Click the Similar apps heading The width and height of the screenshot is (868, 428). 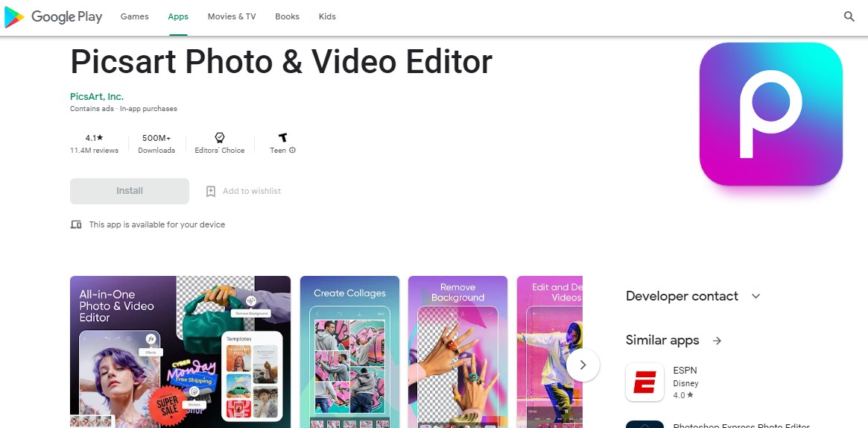(662, 341)
